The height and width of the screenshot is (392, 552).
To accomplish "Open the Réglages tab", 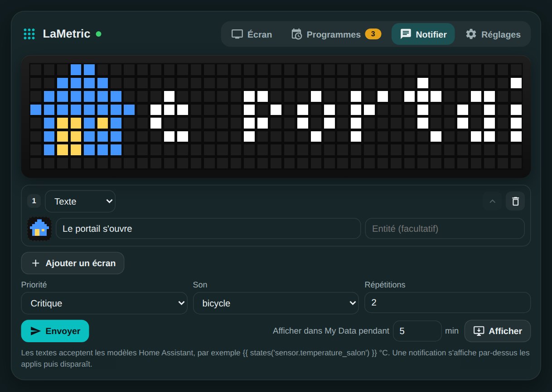I will (493, 34).
